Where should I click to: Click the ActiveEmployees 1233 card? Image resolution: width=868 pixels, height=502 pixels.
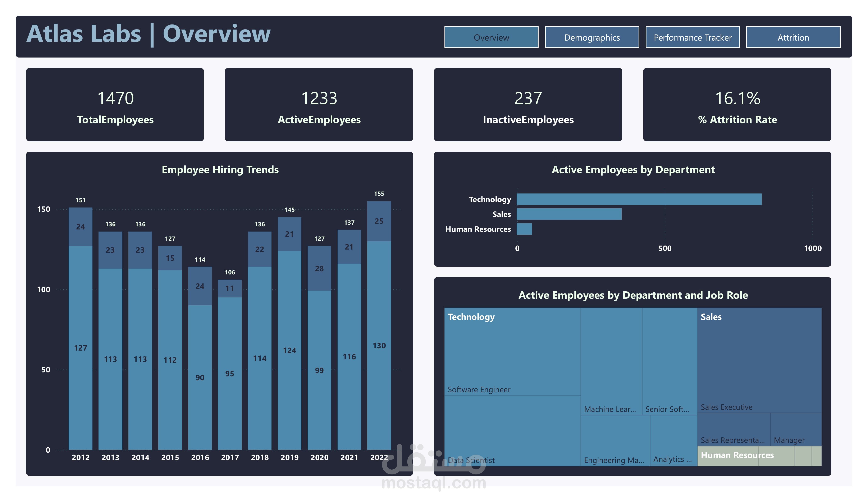click(x=319, y=104)
